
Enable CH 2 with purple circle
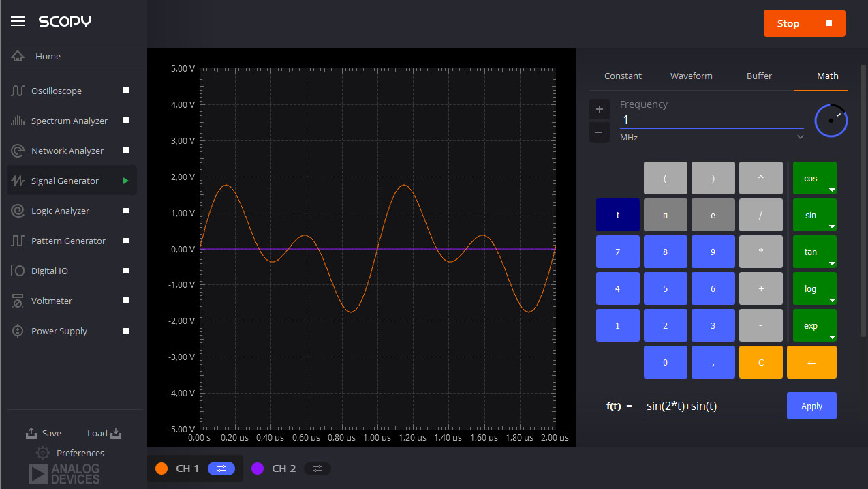(x=258, y=469)
